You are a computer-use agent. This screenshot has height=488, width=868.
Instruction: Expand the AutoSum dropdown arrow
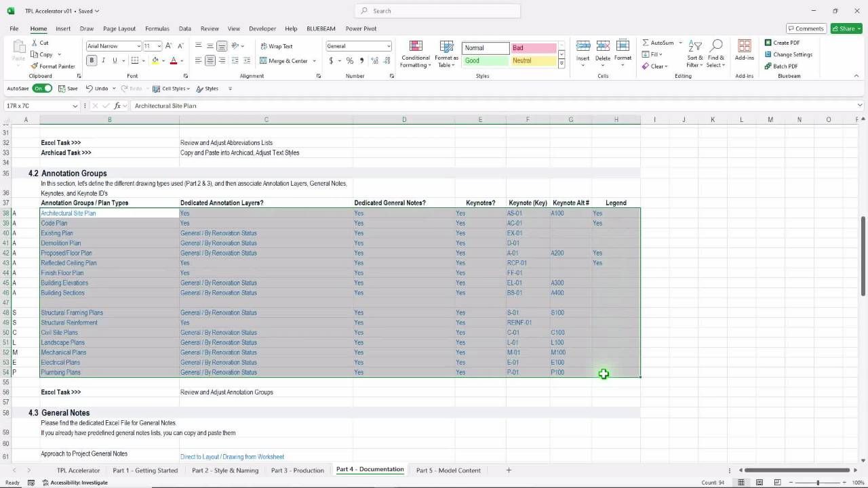click(x=679, y=43)
